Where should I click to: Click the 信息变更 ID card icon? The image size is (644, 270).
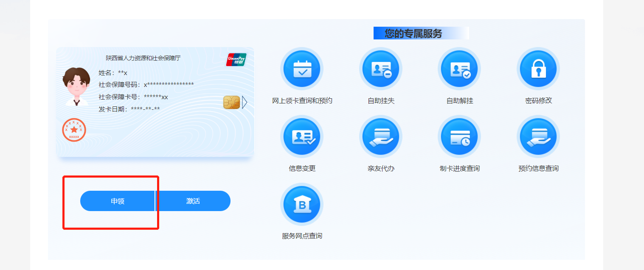[x=302, y=136]
